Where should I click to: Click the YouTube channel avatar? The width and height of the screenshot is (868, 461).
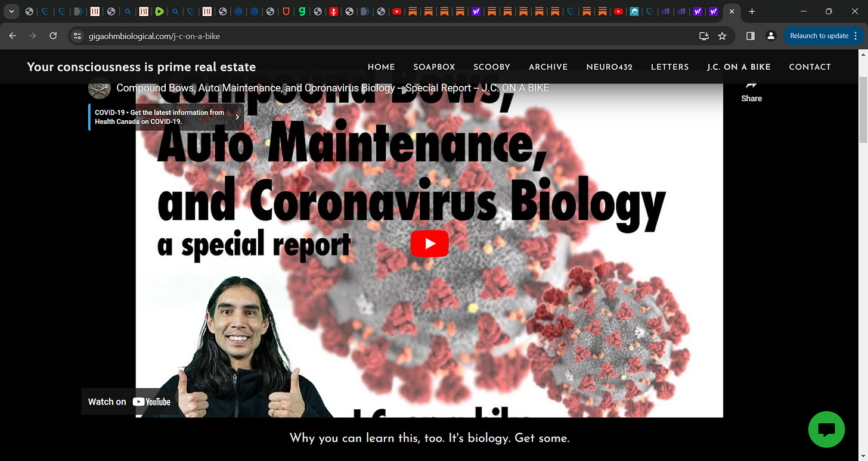point(100,88)
